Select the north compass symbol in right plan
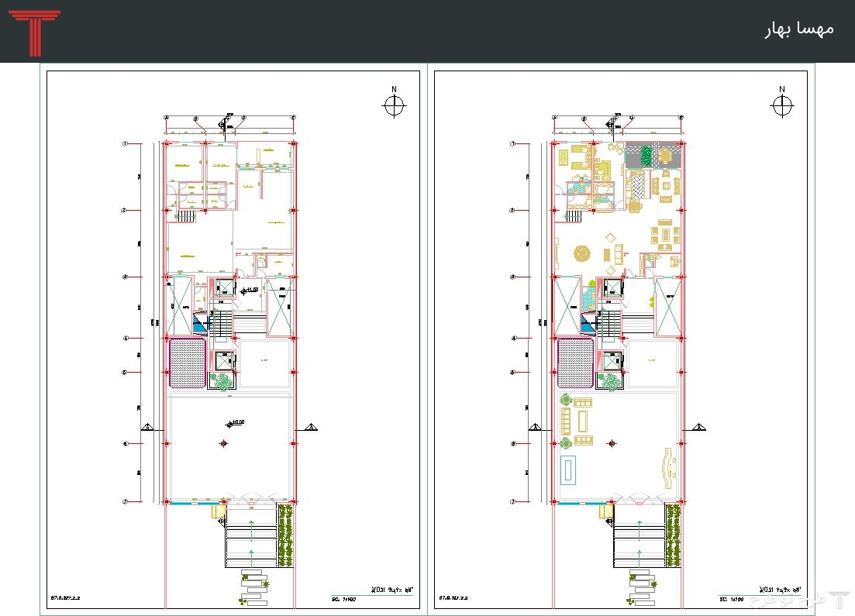This screenshot has height=616, width=855. (x=781, y=105)
